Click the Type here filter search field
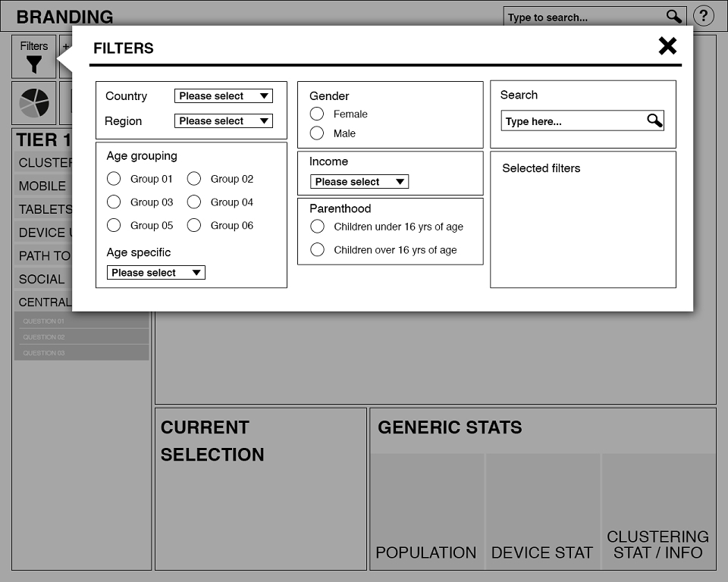 [582, 120]
